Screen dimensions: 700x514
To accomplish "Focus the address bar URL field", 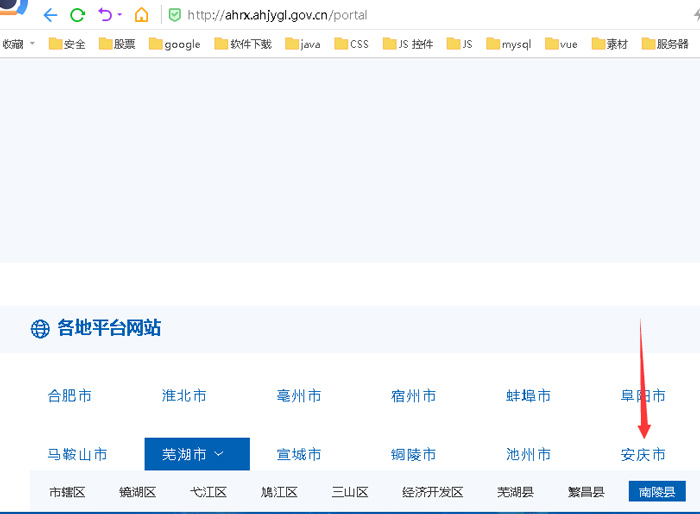I will pos(277,15).
